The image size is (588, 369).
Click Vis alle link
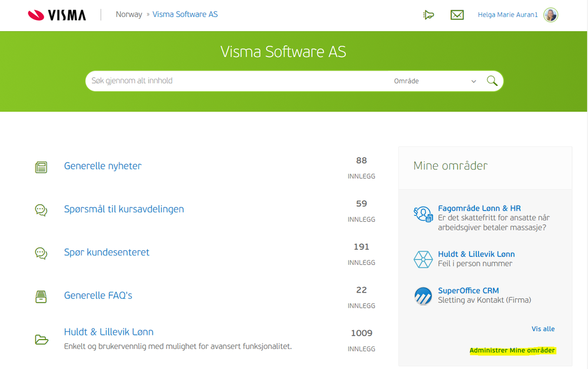543,329
